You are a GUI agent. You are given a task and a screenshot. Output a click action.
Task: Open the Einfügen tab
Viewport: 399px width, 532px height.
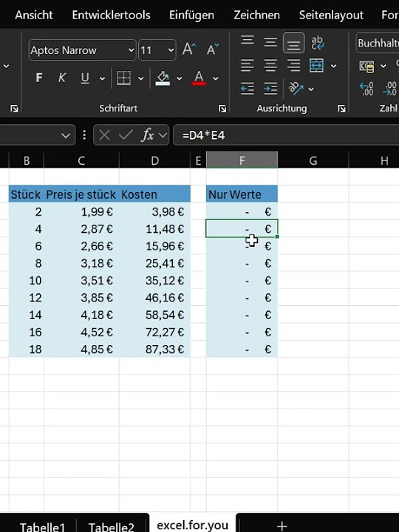pyautogui.click(x=191, y=15)
